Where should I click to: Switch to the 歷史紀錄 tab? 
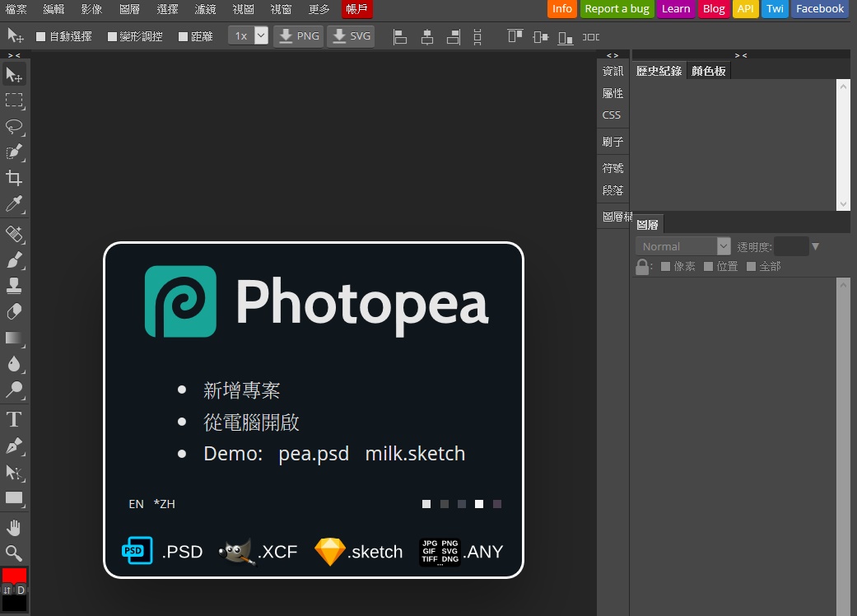click(x=659, y=71)
